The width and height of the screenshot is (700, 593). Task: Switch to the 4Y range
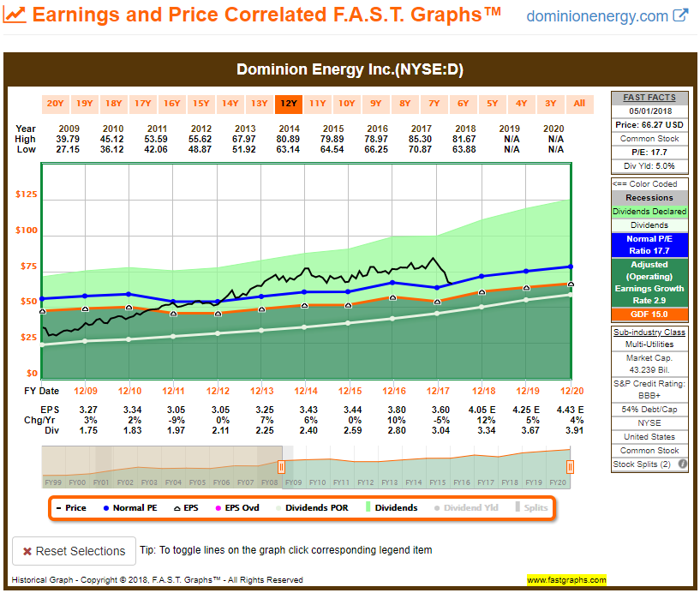522,104
